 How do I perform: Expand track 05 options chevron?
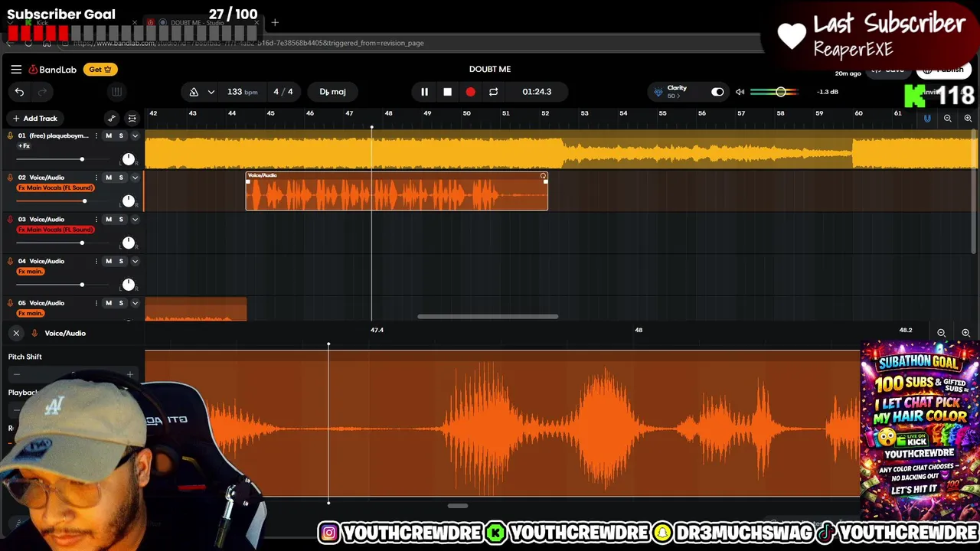point(135,303)
